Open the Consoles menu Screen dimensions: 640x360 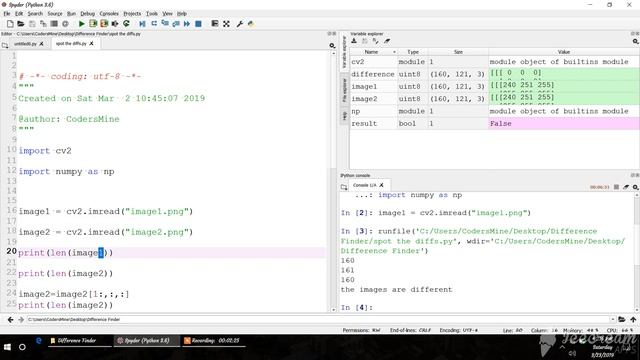(x=109, y=13)
